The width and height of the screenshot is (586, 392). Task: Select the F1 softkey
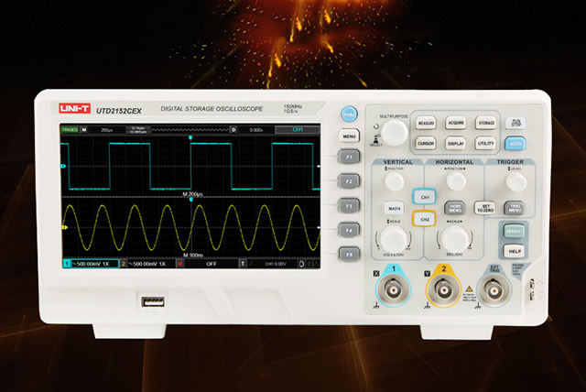[348, 158]
